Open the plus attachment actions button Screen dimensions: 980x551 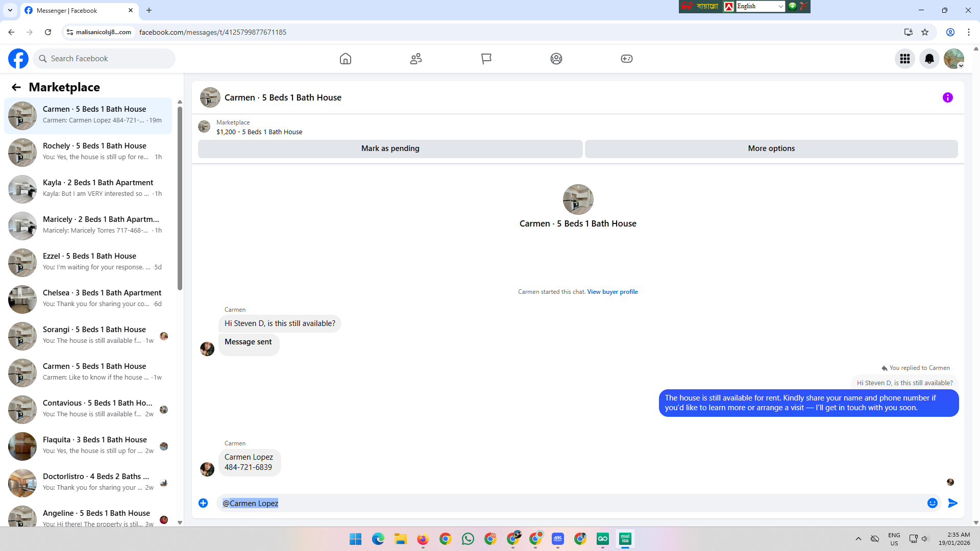click(203, 503)
